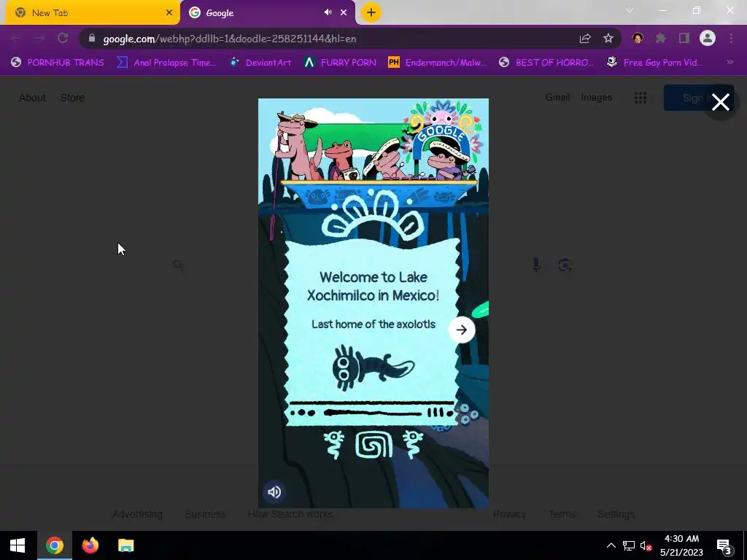Viewport: 747px width, 560px height.
Task: Open a new tab with the plus button
Action: (x=371, y=12)
